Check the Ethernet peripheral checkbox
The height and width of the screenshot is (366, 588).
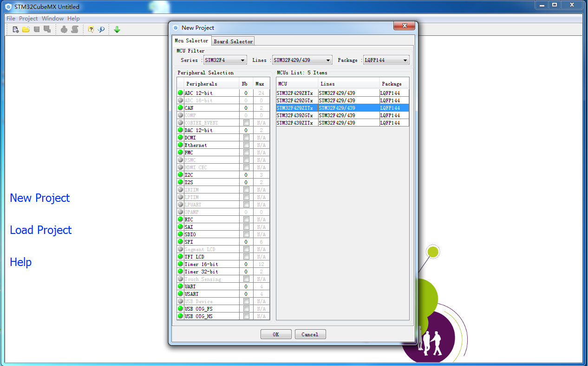246,145
